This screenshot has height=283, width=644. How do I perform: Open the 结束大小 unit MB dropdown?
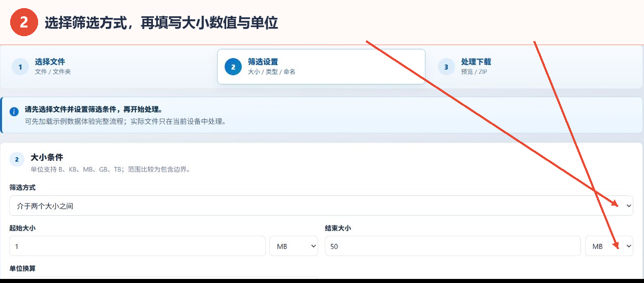point(609,246)
